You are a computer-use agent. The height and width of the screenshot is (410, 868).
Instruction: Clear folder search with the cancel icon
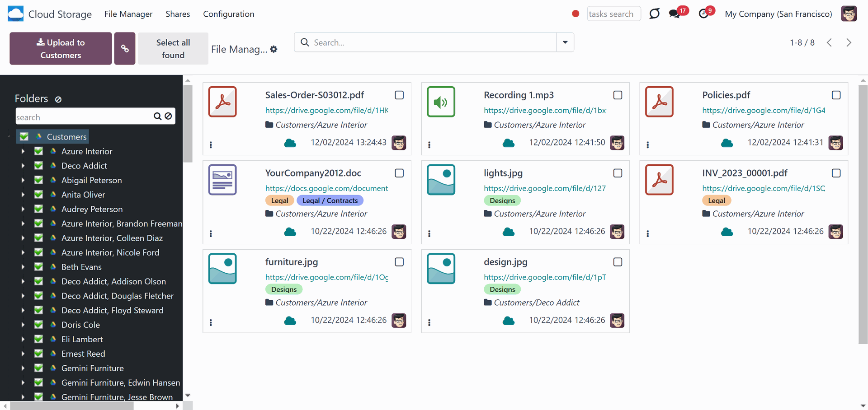(168, 116)
